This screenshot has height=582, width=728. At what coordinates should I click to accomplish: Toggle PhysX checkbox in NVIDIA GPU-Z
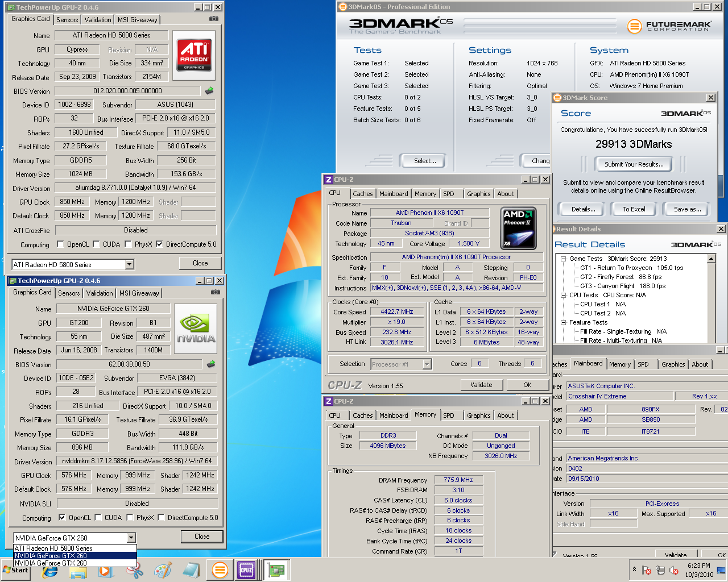tap(130, 518)
